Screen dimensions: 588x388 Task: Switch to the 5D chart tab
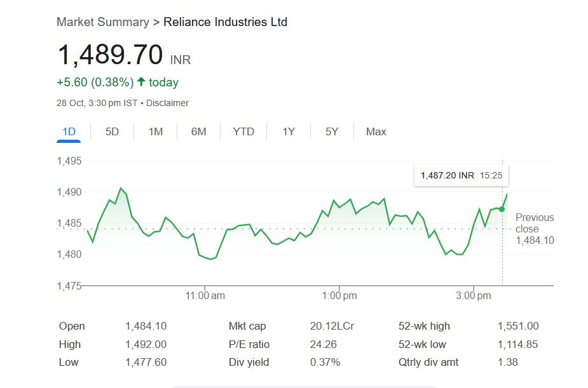tap(112, 131)
